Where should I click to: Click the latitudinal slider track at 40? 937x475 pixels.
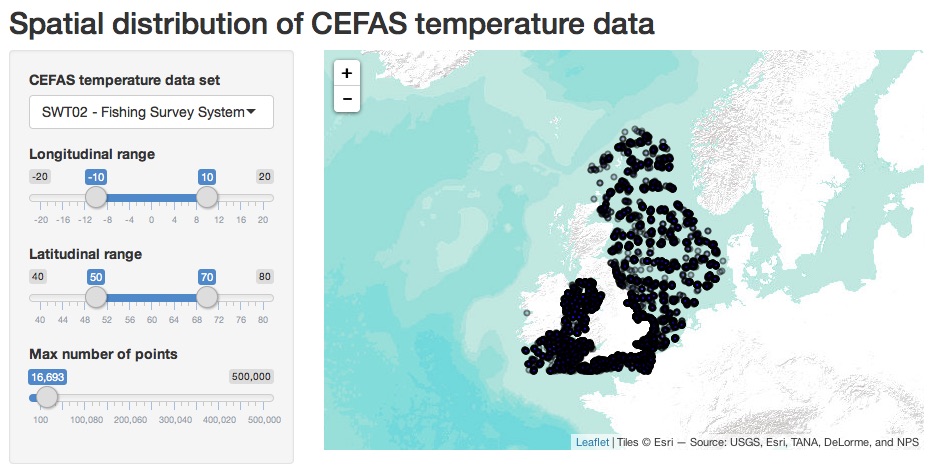[40, 298]
